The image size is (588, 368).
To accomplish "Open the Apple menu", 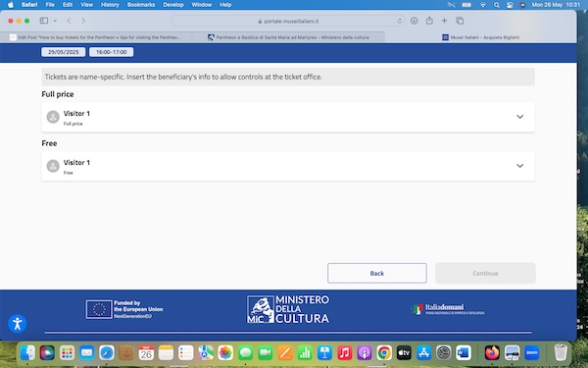I will (11, 5).
